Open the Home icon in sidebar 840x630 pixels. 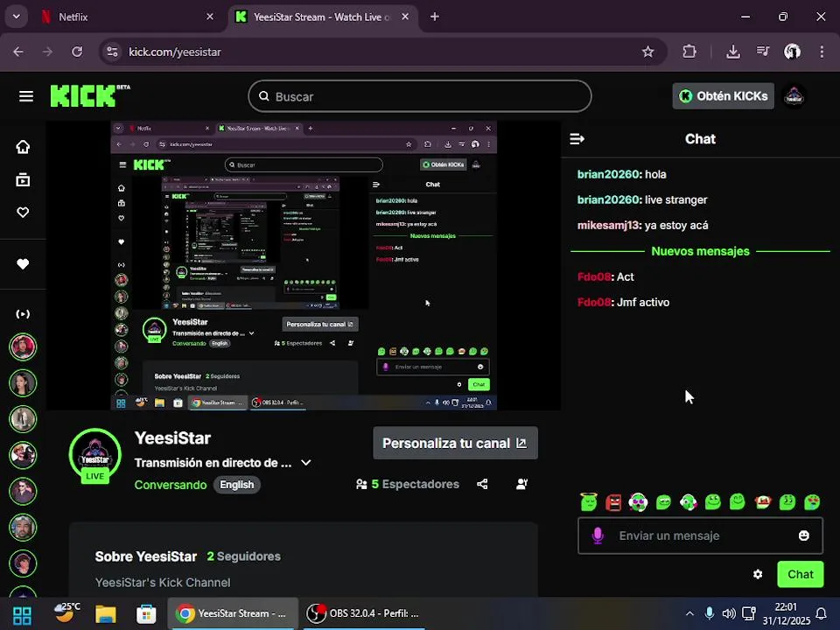[23, 147]
